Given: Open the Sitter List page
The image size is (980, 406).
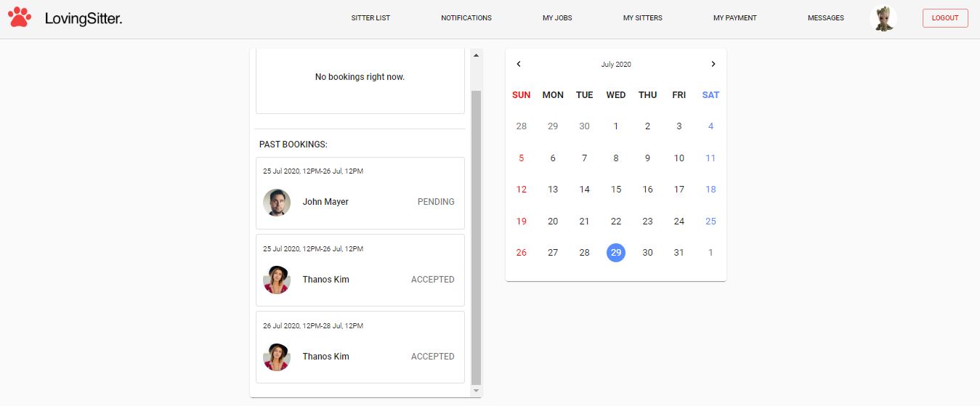Looking at the screenshot, I should tap(370, 18).
